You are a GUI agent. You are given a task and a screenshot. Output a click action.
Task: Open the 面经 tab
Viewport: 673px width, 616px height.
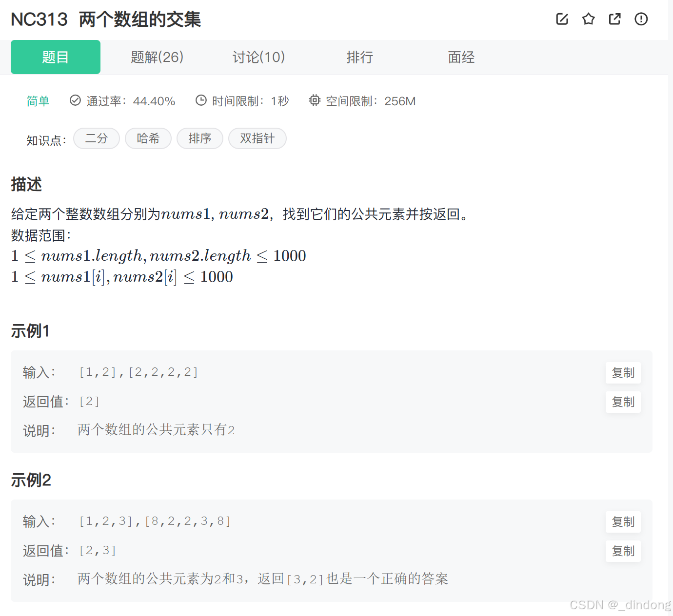tap(460, 57)
